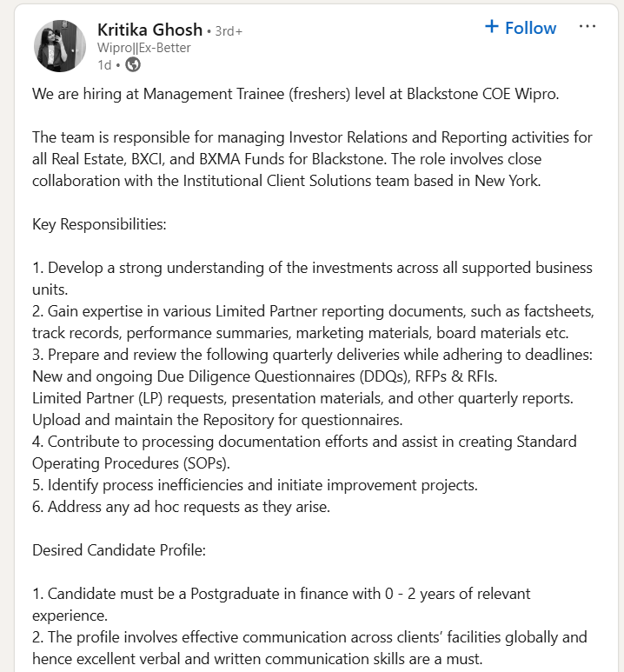Click the 'We are hiring' opening line
This screenshot has height=672, width=624.
295,94
